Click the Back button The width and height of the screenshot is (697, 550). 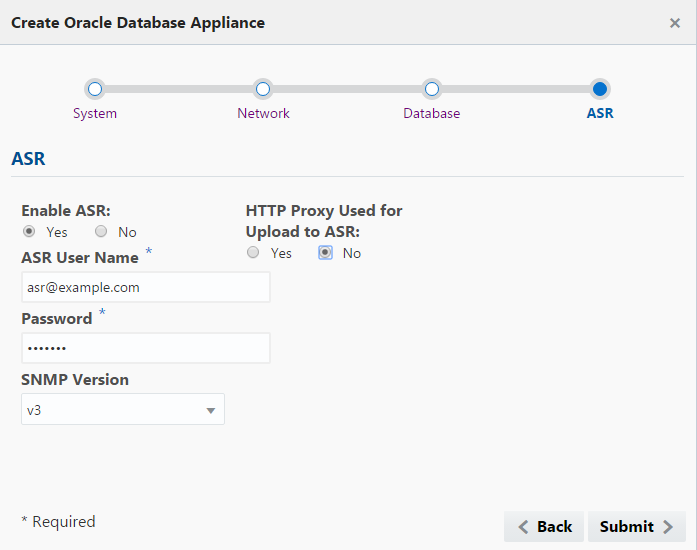coord(544,527)
